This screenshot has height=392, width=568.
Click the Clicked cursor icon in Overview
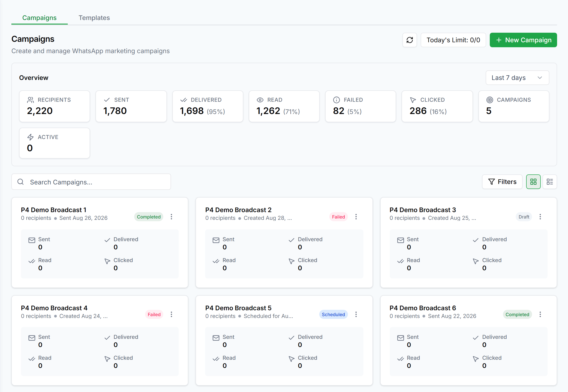tap(413, 100)
